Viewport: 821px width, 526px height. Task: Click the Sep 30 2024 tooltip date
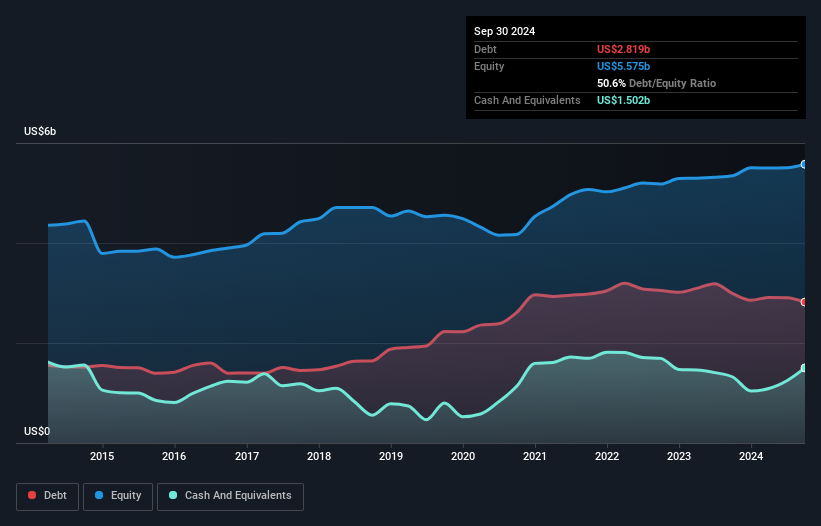504,31
